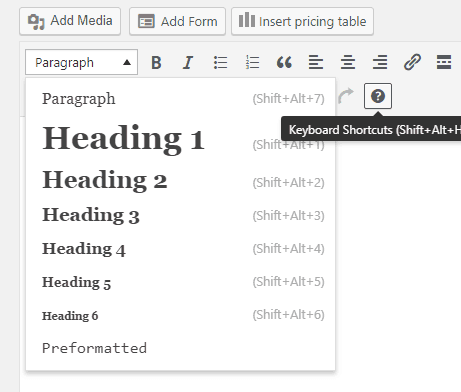The image size is (461, 392).
Task: Click Insert pricing table button
Action: [302, 21]
